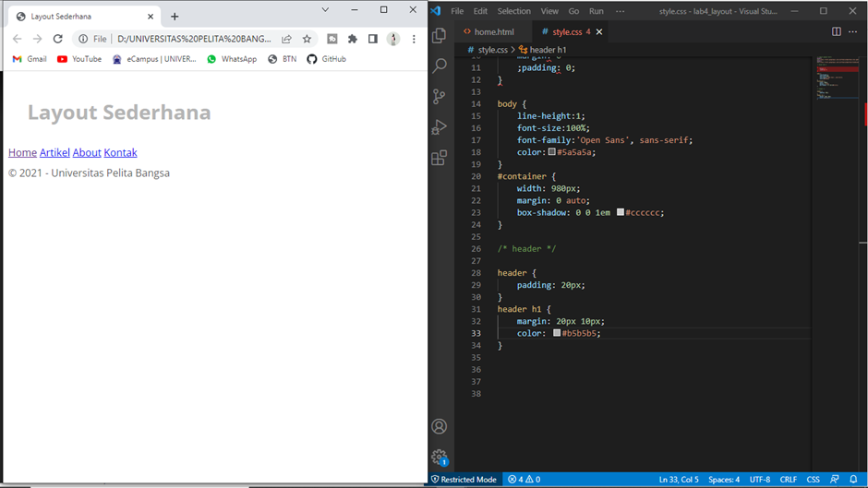Open eCampus bookmark
The width and height of the screenshot is (868, 488).
point(154,59)
